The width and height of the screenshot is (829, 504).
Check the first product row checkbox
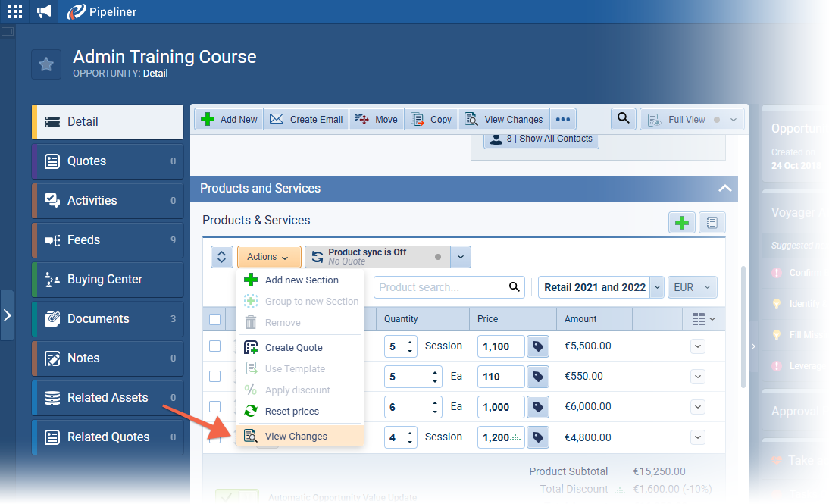tap(214, 346)
